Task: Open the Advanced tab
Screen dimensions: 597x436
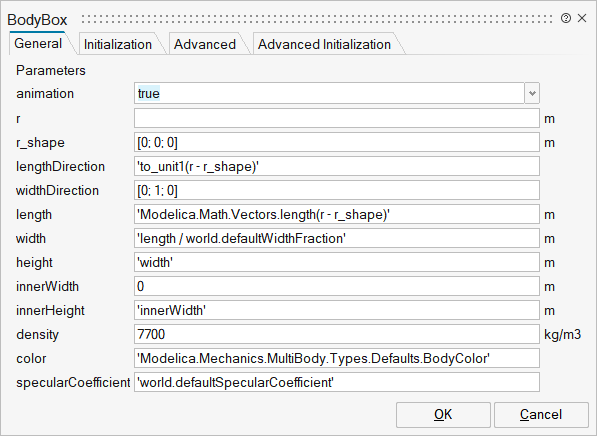Action: click(x=205, y=44)
